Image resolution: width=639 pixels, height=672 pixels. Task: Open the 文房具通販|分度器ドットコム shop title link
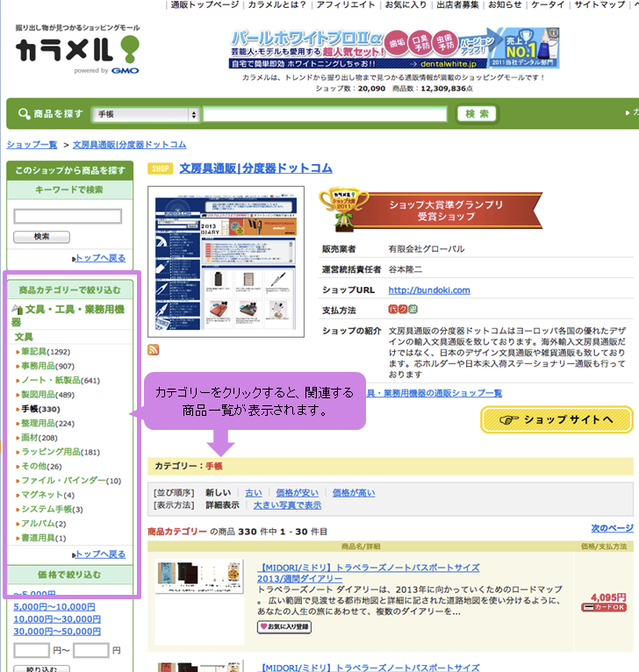click(255, 168)
